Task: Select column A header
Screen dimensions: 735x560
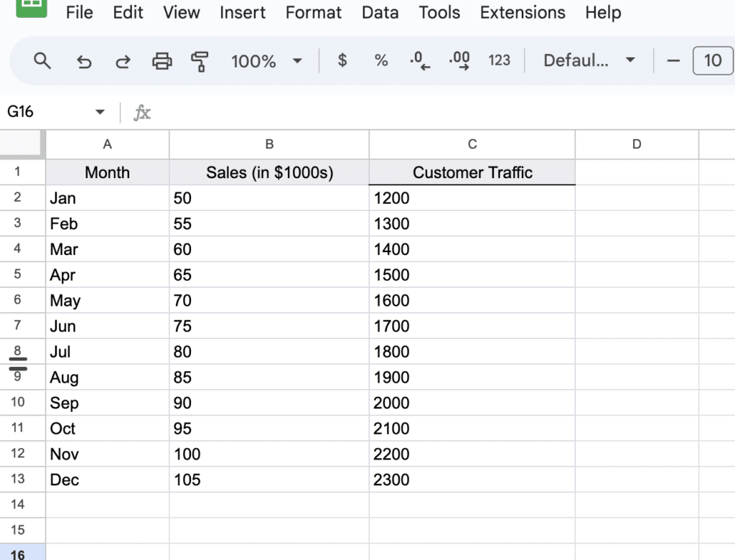Action: (108, 144)
